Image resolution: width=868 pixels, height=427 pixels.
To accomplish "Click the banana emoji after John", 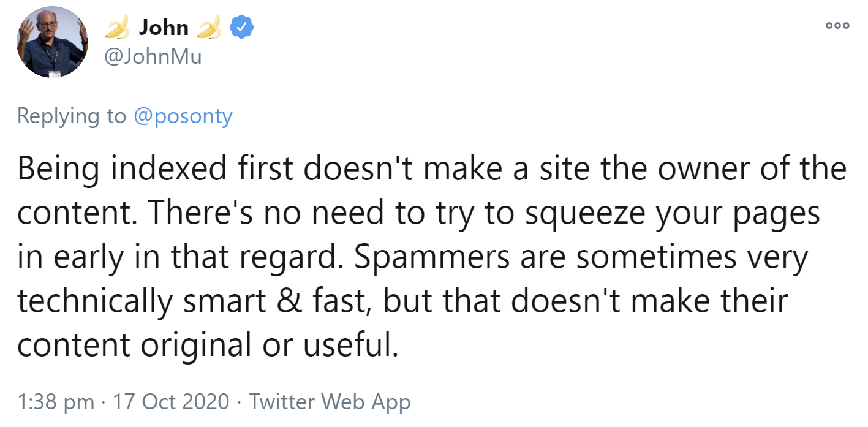I will (209, 28).
